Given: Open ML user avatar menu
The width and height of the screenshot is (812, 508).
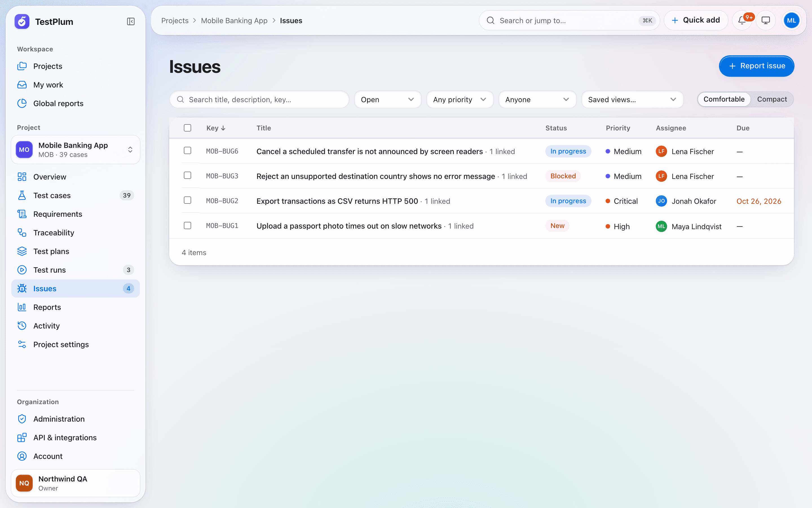Looking at the screenshot, I should 791,21.
